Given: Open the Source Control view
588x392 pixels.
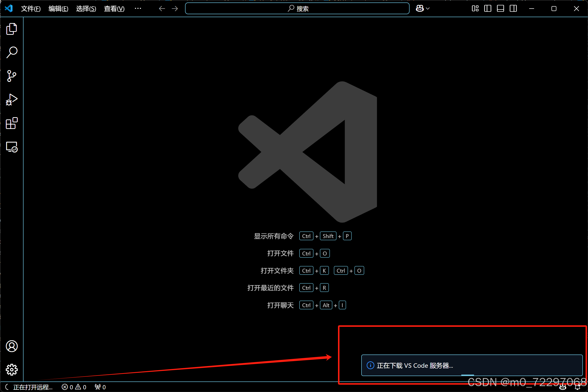Looking at the screenshot, I should [x=12, y=76].
